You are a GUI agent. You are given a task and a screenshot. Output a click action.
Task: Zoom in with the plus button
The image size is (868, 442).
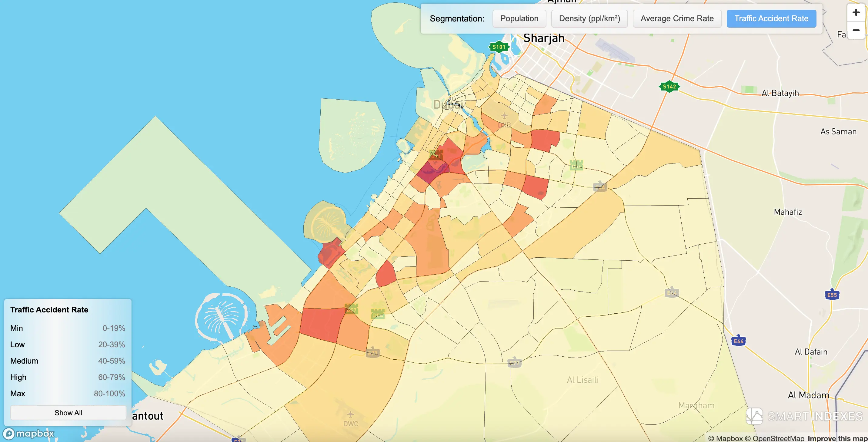pos(856,13)
